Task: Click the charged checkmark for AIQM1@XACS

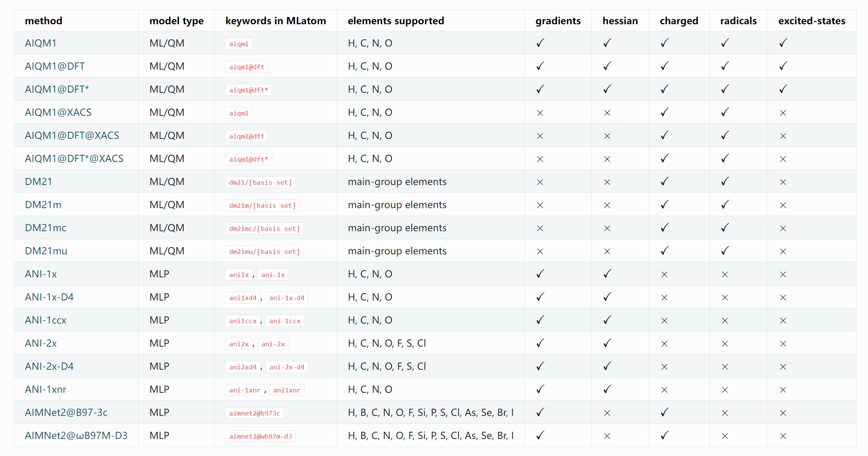Action: pyautogui.click(x=665, y=112)
